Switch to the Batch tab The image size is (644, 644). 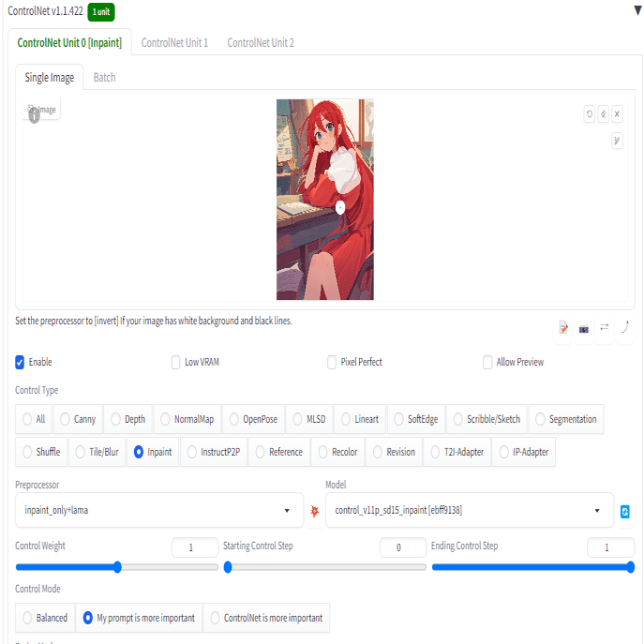coord(105,78)
